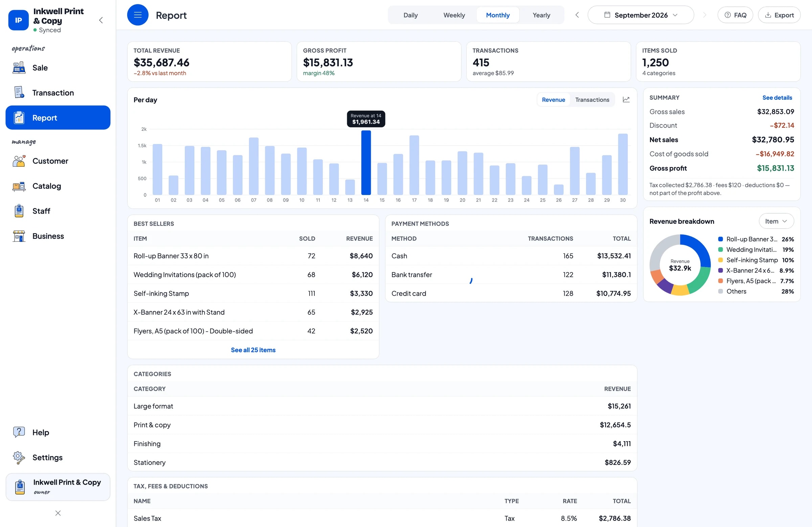Collapse the sidebar with the chevron arrow
812x527 pixels.
[101, 20]
